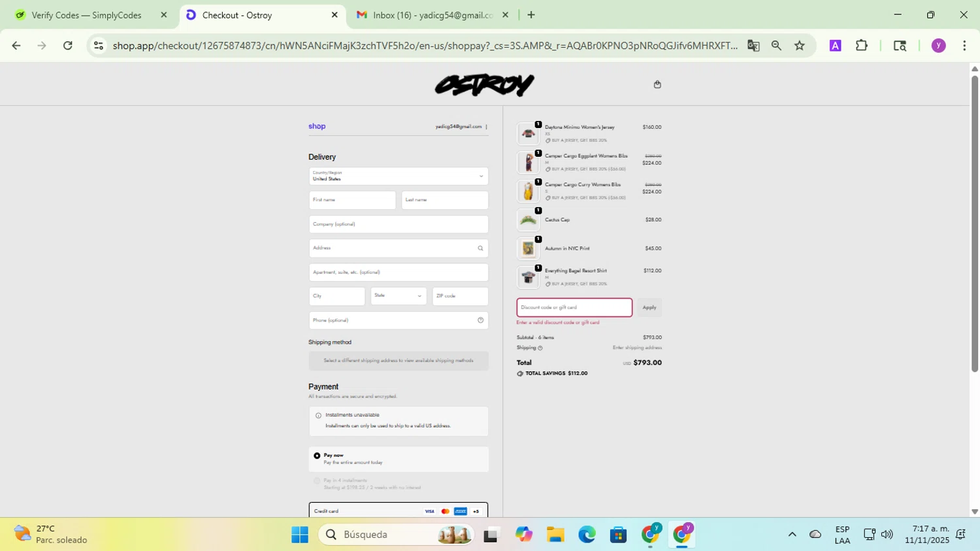Click the phone field help icon

tap(480, 320)
